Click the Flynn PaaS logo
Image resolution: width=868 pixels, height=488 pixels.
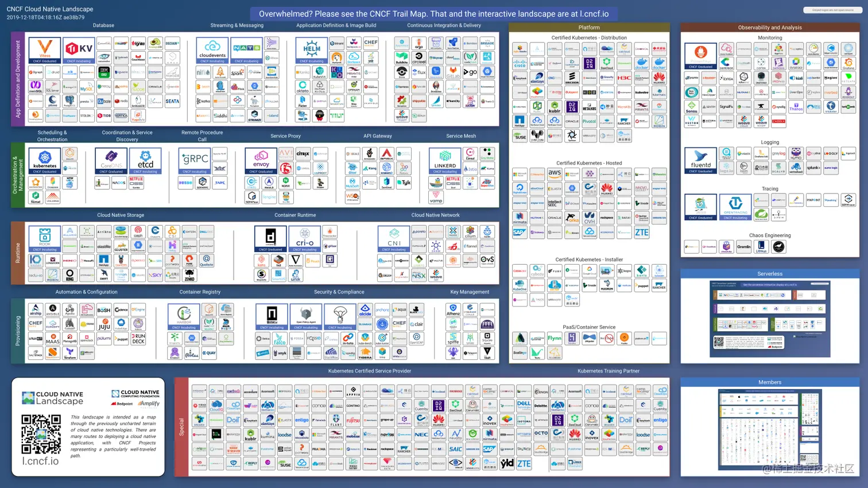tap(555, 338)
